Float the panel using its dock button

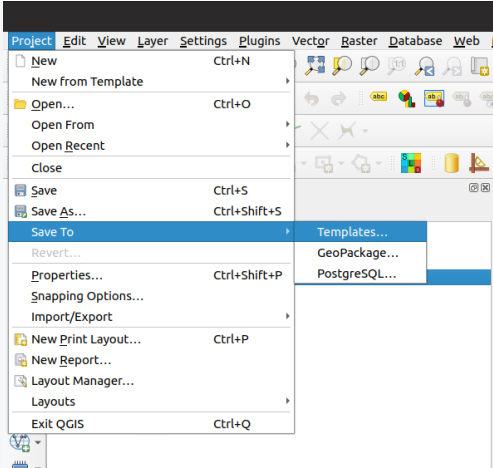473,188
